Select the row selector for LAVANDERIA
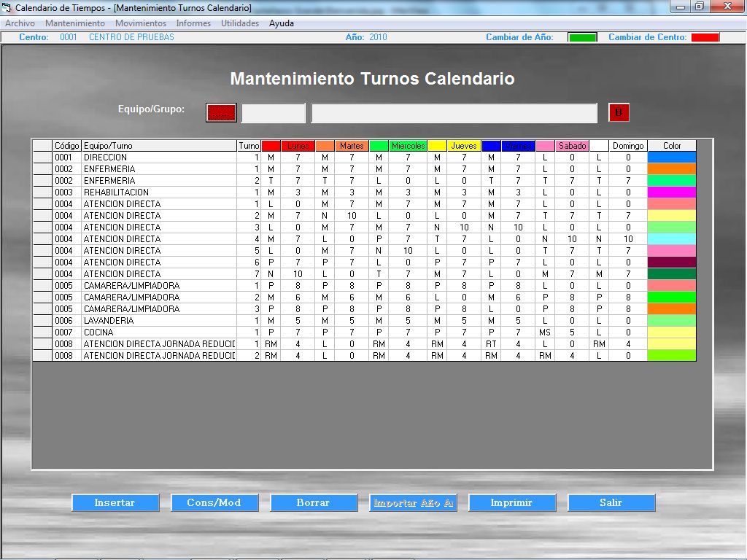This screenshot has height=560, width=747. (43, 321)
